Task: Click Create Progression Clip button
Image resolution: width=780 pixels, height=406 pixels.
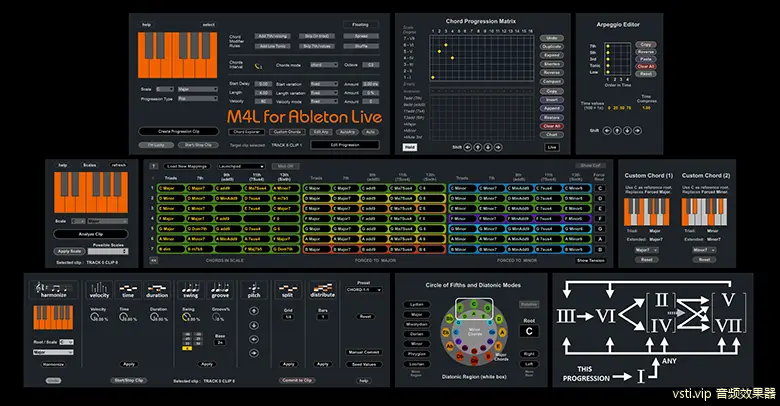Action: click(x=179, y=131)
